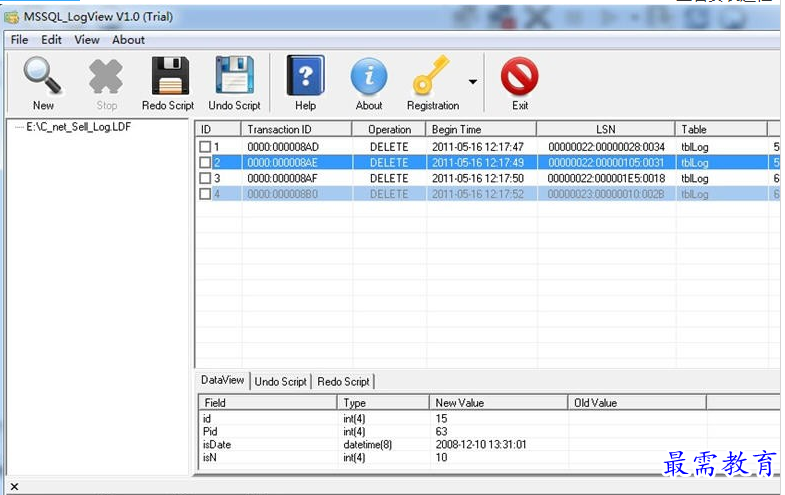Image resolution: width=785 pixels, height=495 pixels.
Task: Click the value 2008-12-10 13:31:01
Action: [x=481, y=444]
